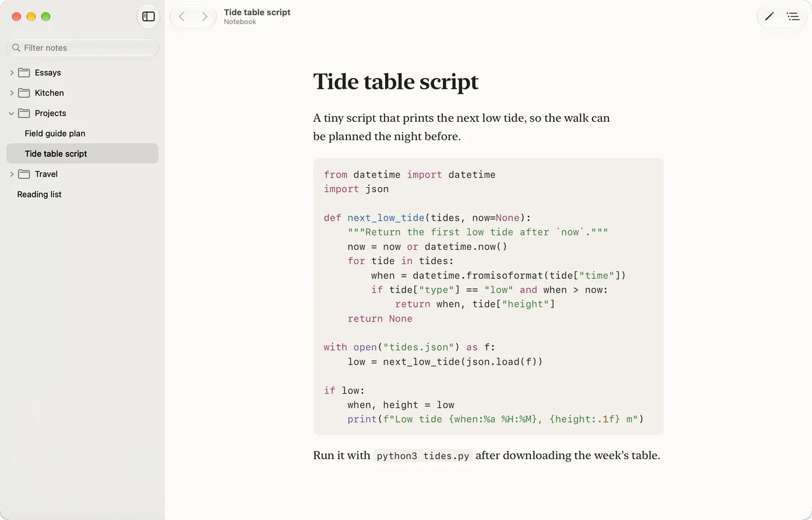Click the 'now = now or datetime.now()' line

(428, 247)
